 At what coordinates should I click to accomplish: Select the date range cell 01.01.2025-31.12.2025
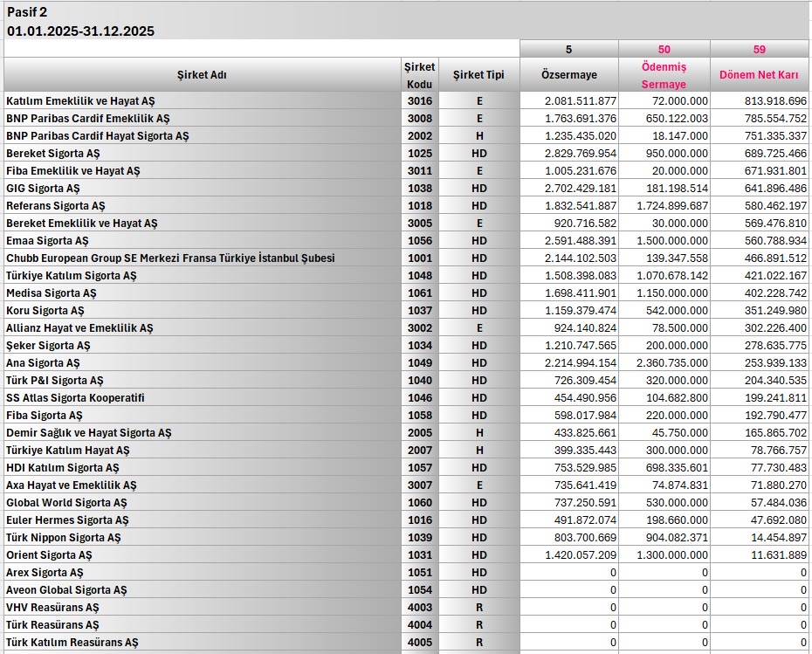click(80, 31)
